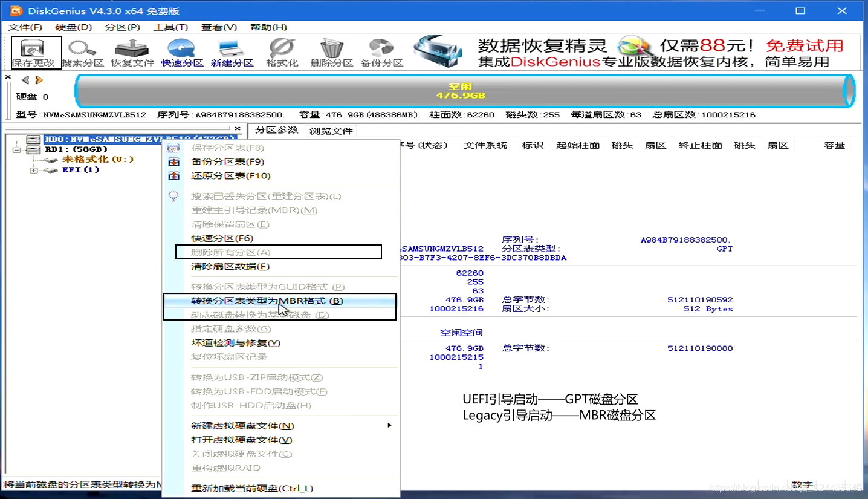868x499 pixels.
Task: Expand the EFI(1) partition node
Action: [x=33, y=171]
